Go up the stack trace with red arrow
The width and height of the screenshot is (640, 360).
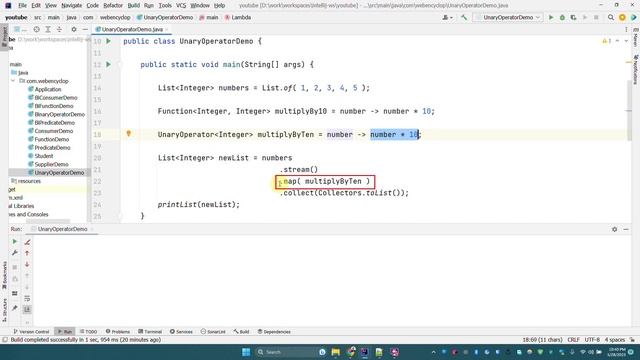coord(27,253)
